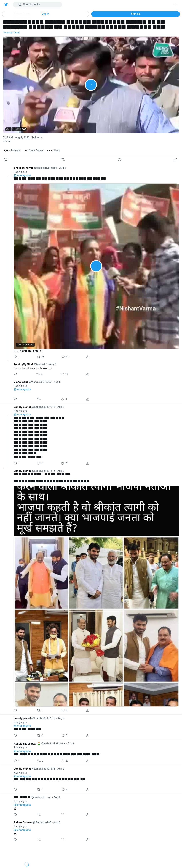Click the Sign up button

[x=135, y=14]
